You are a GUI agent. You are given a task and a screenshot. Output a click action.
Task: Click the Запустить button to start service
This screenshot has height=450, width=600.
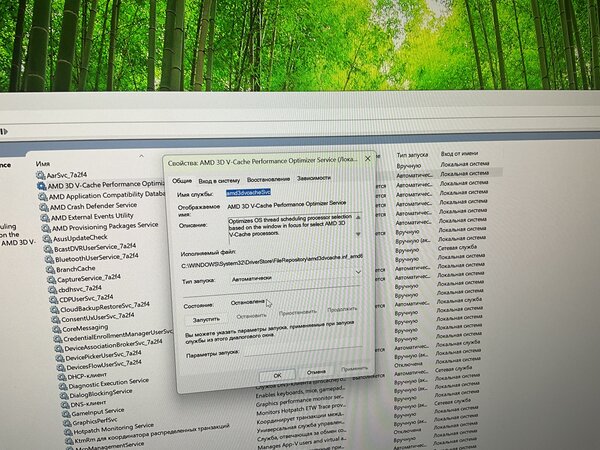pos(206,319)
